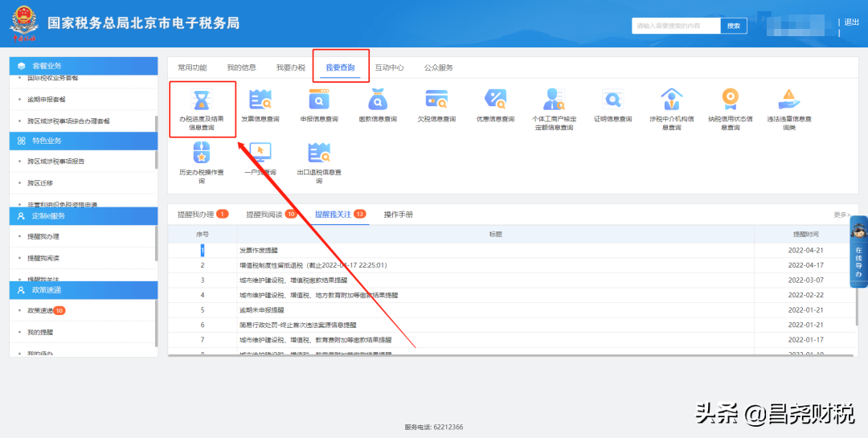Image resolution: width=868 pixels, height=438 pixels.
Task: Switch to the 我要办税 tab
Action: (290, 68)
